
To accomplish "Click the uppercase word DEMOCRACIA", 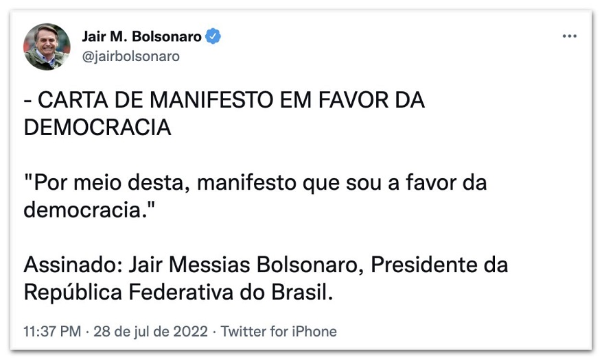I will point(97,127).
